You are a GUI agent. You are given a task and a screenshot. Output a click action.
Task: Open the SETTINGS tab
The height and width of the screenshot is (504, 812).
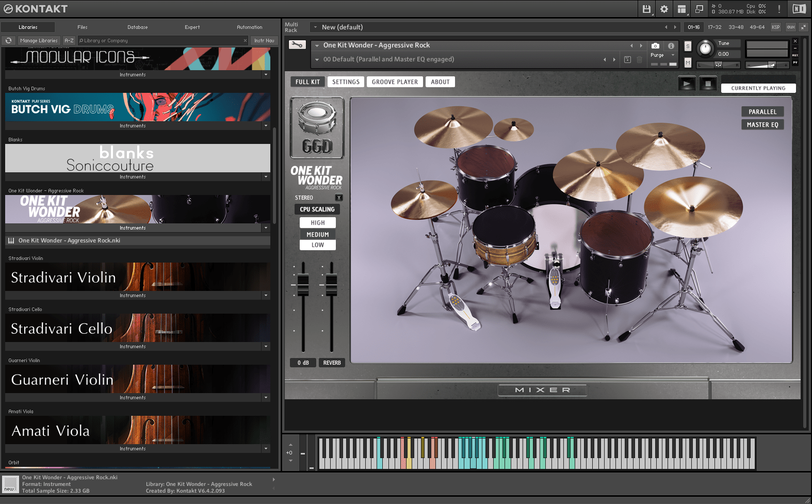[346, 82]
